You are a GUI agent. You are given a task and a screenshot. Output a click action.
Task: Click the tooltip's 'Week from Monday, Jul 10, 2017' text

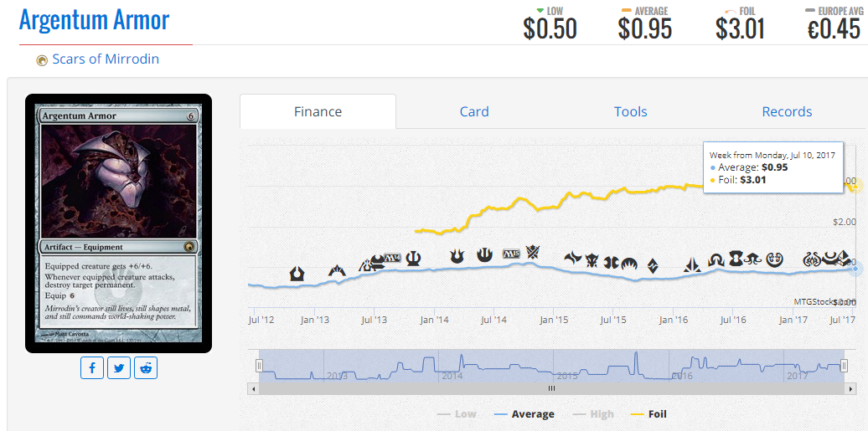pyautogui.click(x=772, y=156)
